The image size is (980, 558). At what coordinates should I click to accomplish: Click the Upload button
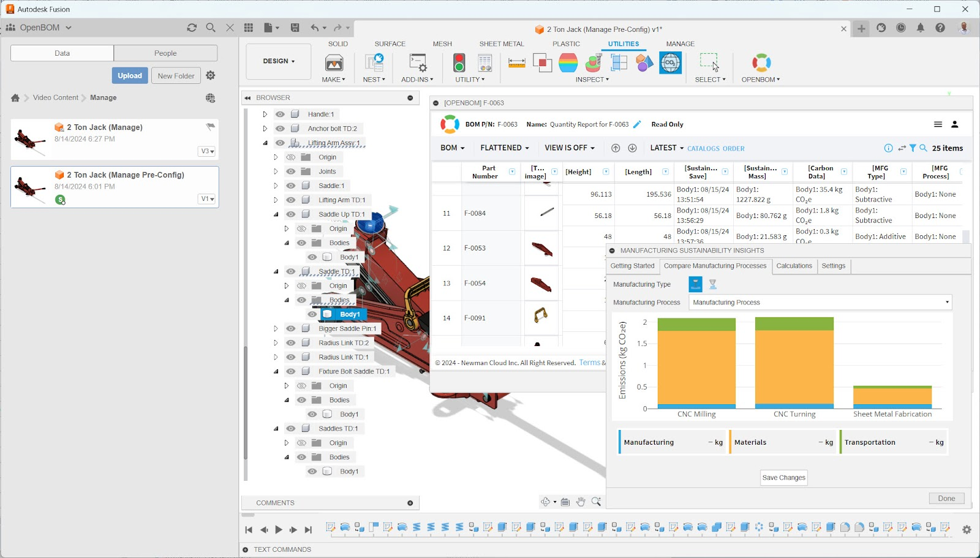[x=130, y=76]
